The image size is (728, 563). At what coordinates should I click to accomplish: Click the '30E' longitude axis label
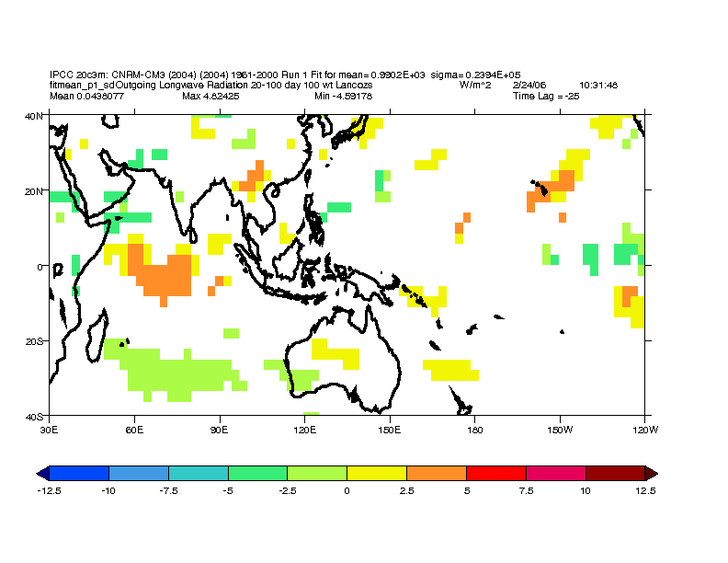[x=50, y=430]
